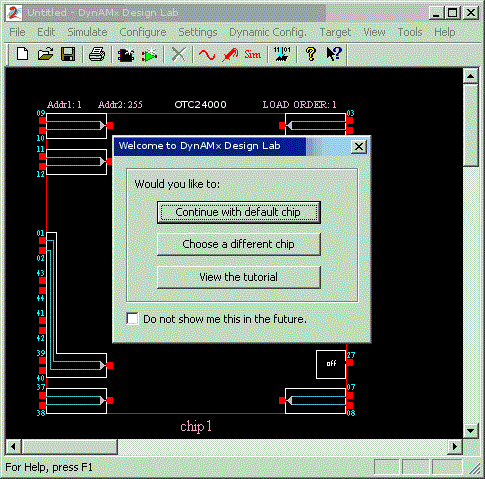This screenshot has width=485, height=479.
Task: Select the output cell at pins 07 and 08
Action: point(315,401)
